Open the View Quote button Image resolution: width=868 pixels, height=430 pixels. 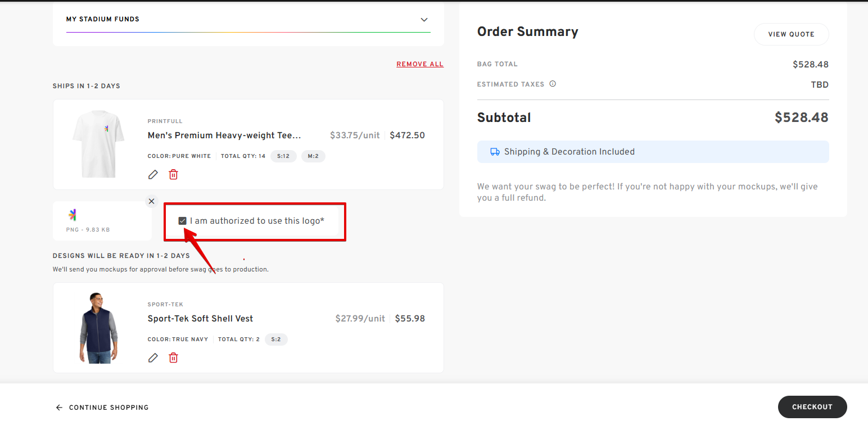click(791, 34)
